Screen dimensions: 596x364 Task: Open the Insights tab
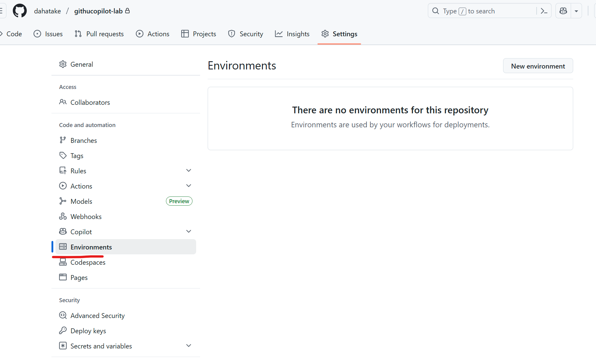pyautogui.click(x=292, y=34)
